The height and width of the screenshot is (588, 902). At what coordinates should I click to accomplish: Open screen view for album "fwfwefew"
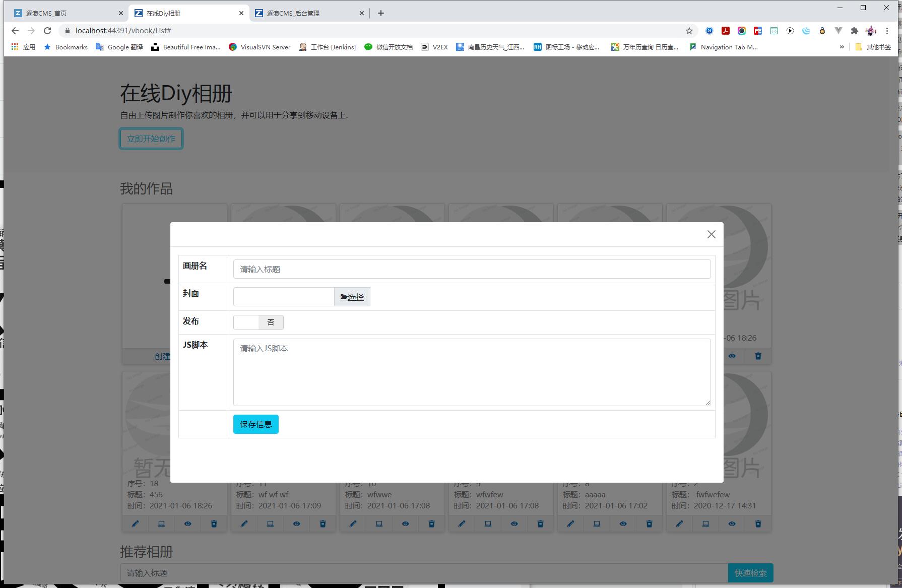tap(705, 524)
